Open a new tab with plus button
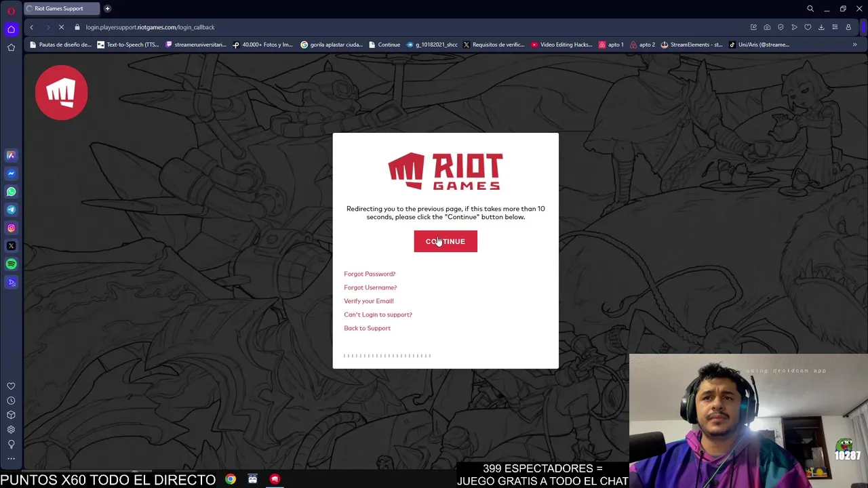Image resolution: width=868 pixels, height=488 pixels. 107,9
